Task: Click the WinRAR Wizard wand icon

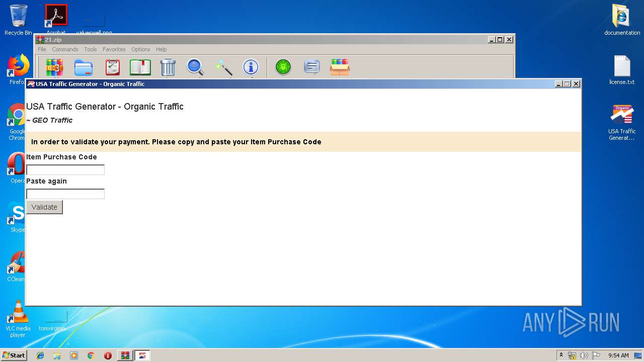Action: (223, 67)
